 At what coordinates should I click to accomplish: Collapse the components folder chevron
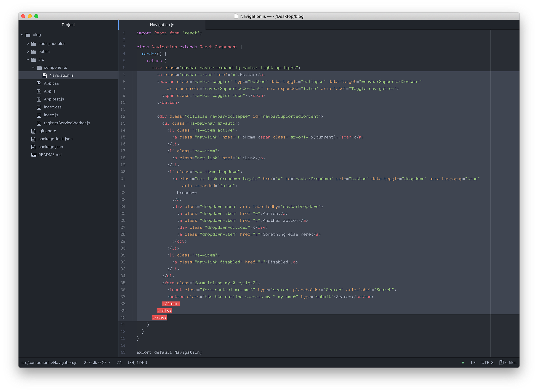click(34, 68)
